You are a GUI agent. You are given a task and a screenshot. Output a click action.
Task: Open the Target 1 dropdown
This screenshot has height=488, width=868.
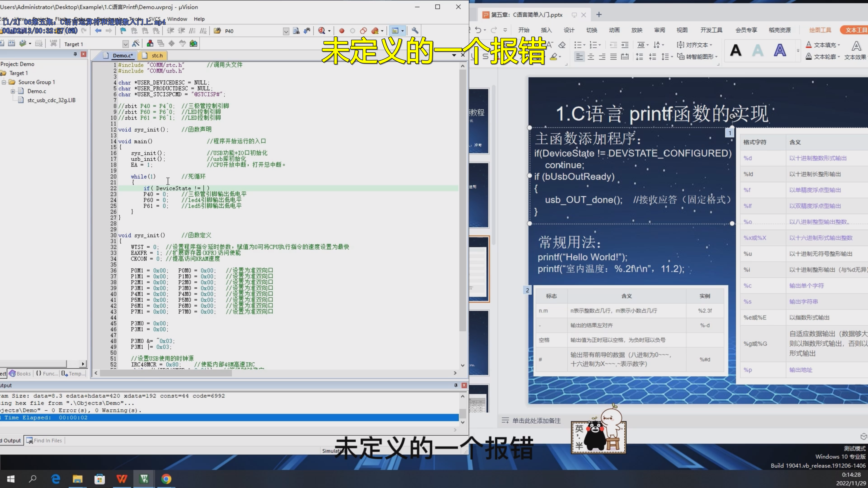point(125,44)
